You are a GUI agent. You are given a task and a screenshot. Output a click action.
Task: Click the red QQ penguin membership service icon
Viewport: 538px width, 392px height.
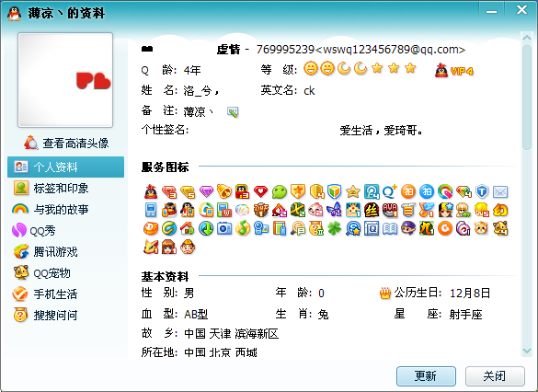tap(151, 191)
